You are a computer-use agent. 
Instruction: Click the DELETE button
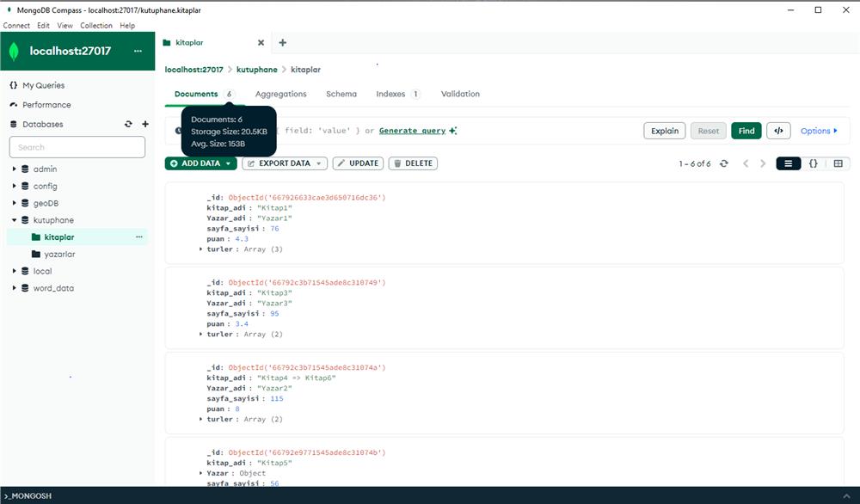413,163
